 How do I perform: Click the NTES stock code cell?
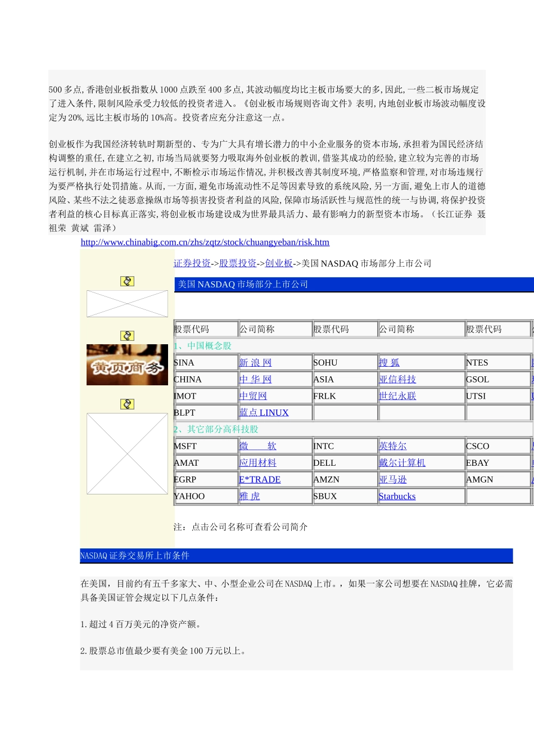tap(498, 363)
